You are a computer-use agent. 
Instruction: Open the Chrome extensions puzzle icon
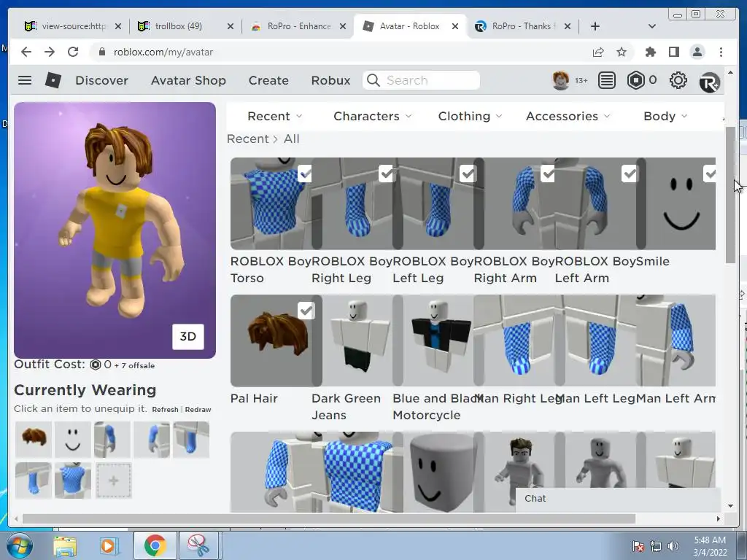click(x=650, y=52)
